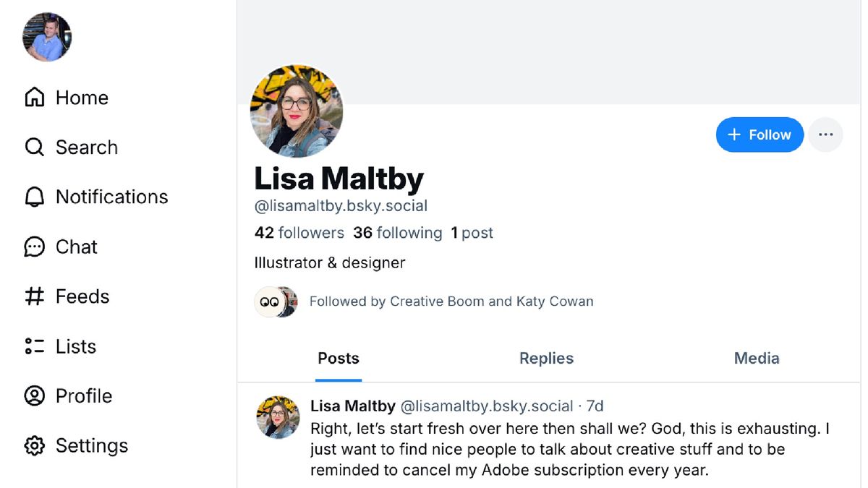The height and width of the screenshot is (488, 868).
Task: Click the Notifications bell icon
Action: pyautogui.click(x=34, y=197)
